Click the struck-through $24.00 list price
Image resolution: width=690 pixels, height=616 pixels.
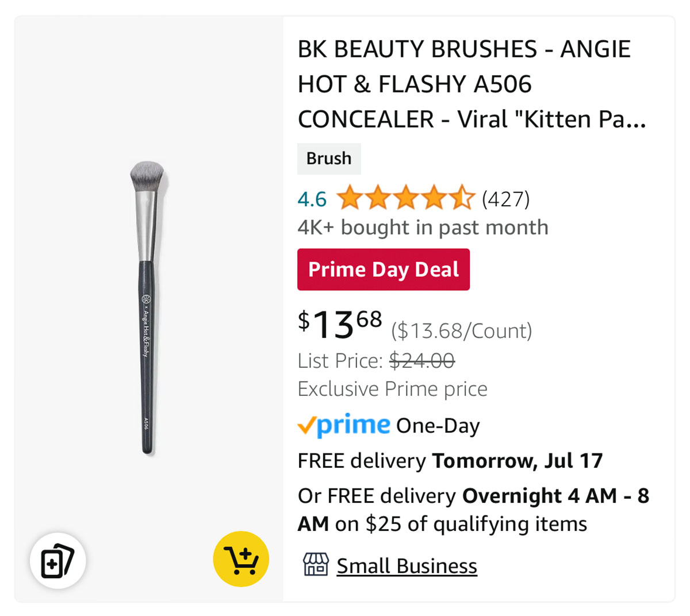[x=422, y=361]
